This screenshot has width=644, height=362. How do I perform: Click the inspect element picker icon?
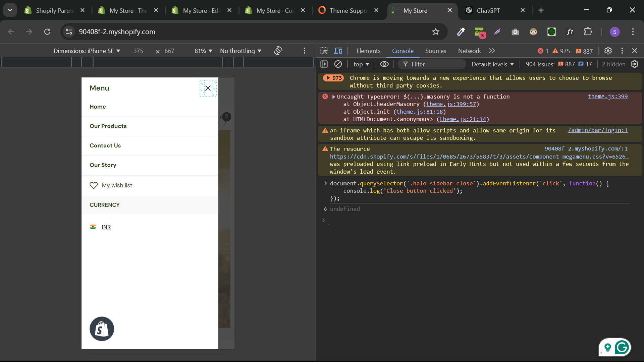tap(324, 51)
